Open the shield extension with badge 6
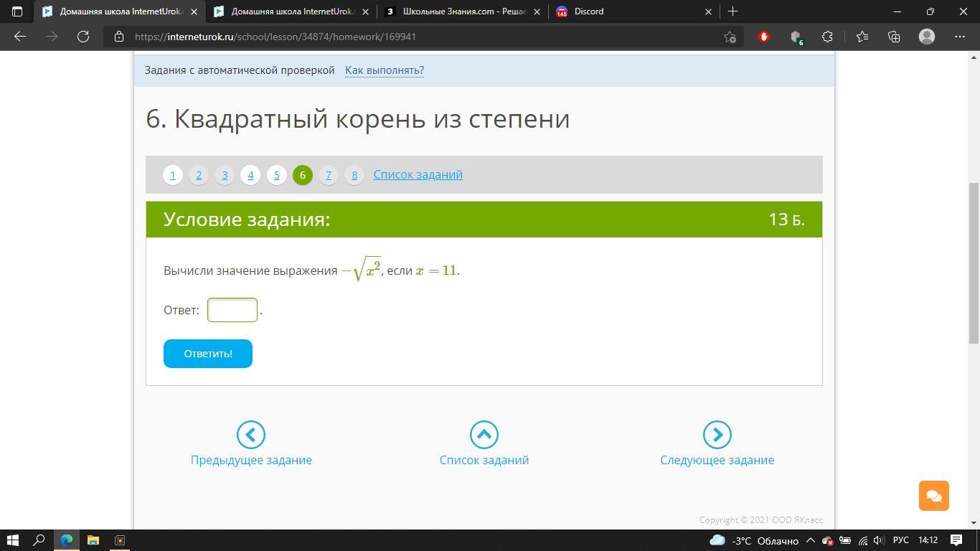This screenshot has height=551, width=980. 796,37
